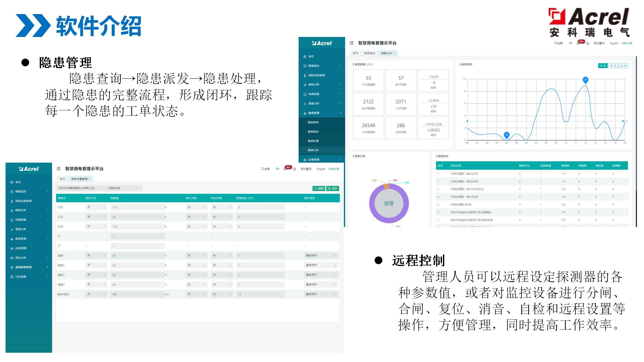Open 消防设备管理 in the lower sidebar
This screenshot has height=362, width=644.
(x=23, y=201)
